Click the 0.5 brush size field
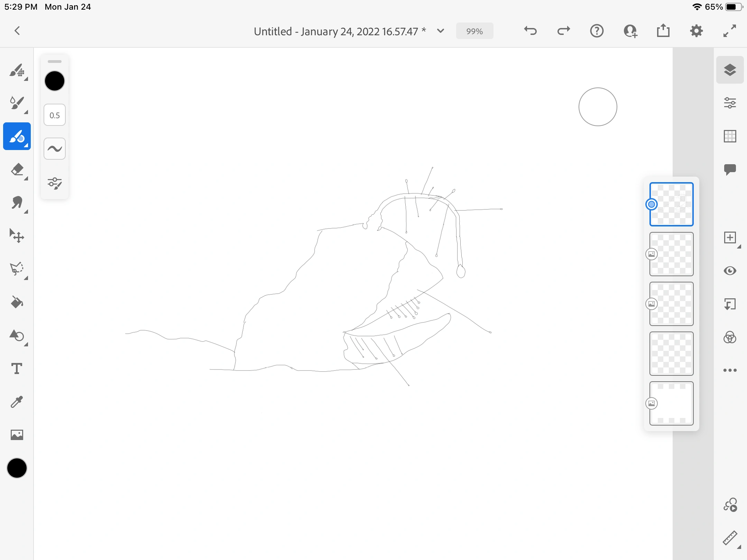 55,115
